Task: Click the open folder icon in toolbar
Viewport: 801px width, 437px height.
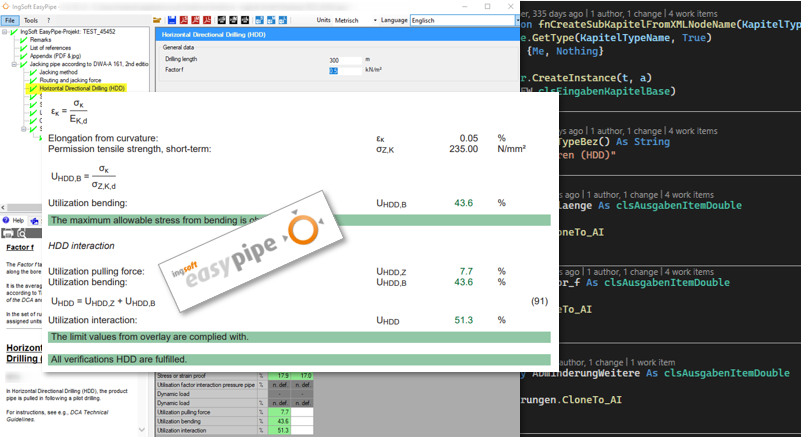Action: point(159,20)
